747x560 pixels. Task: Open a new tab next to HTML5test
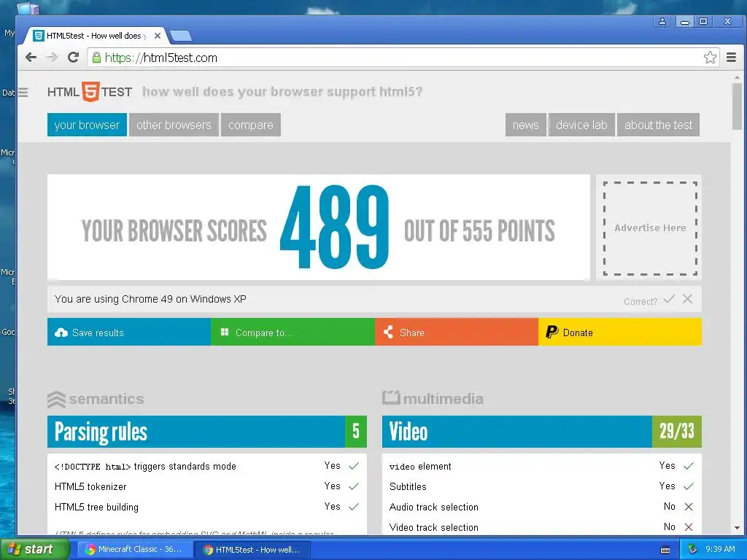181,36
